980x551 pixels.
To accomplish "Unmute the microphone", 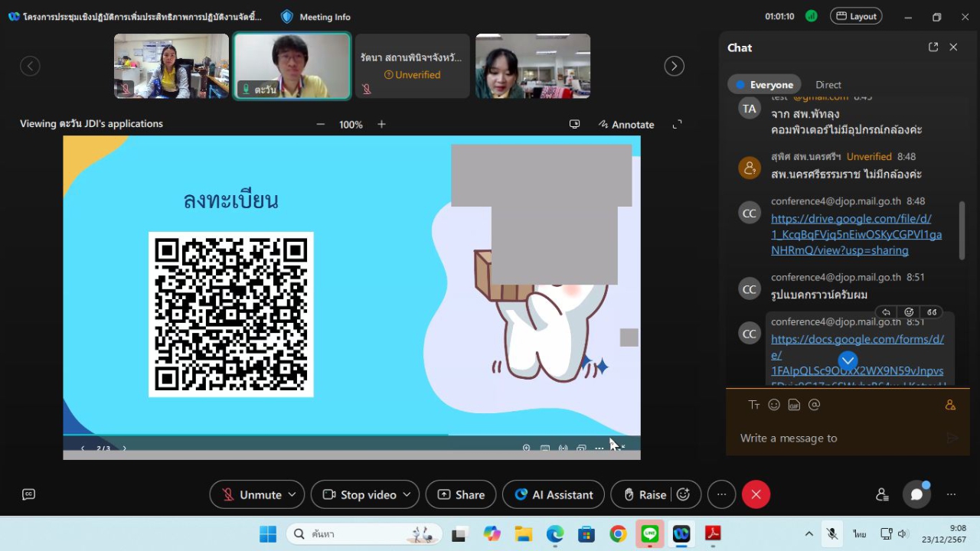I will coord(251,494).
